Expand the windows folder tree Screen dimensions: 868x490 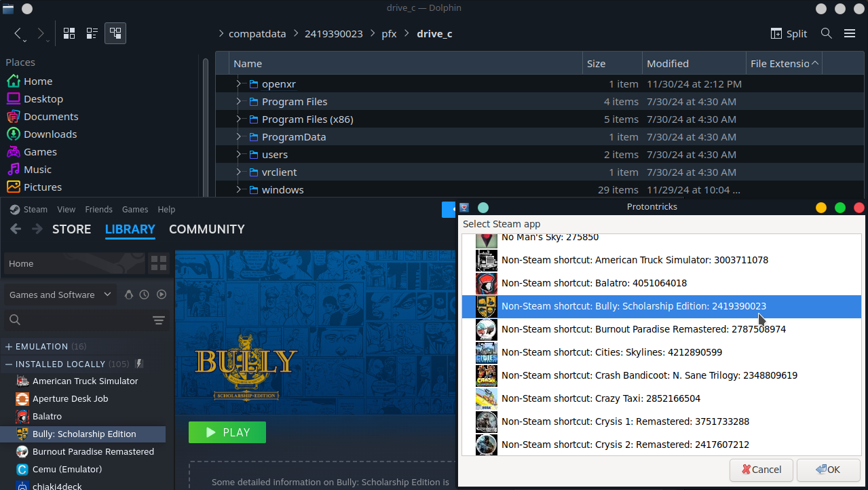pos(238,189)
